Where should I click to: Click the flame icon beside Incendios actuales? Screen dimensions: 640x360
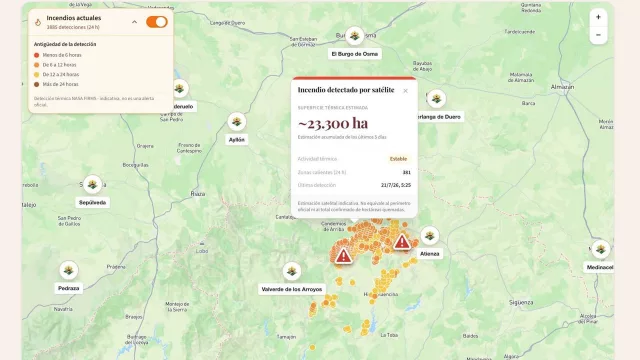[38, 22]
